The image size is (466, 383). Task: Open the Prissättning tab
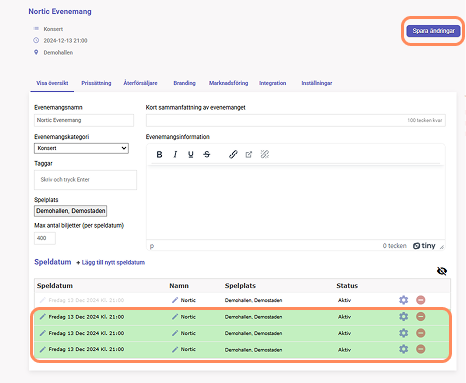coord(96,83)
